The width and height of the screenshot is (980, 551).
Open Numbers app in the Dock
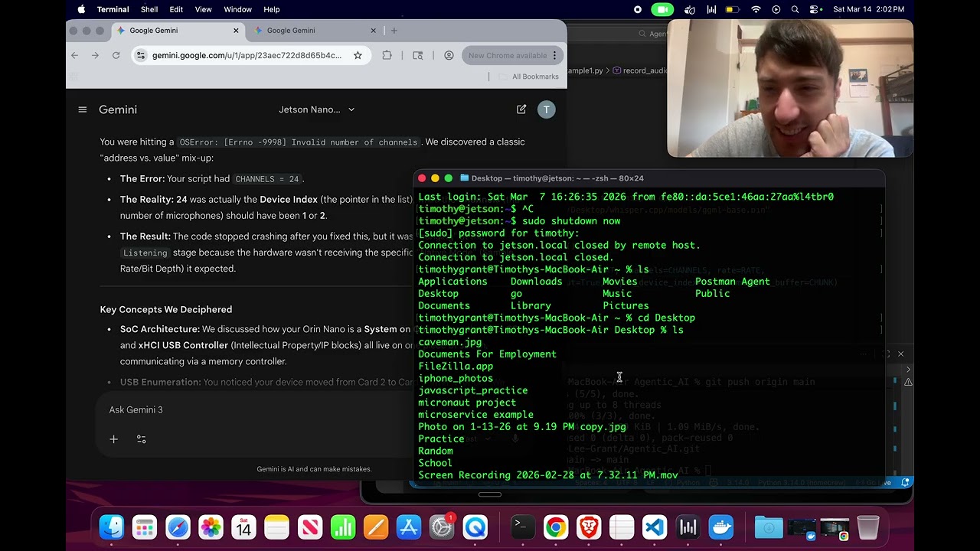coord(343,527)
